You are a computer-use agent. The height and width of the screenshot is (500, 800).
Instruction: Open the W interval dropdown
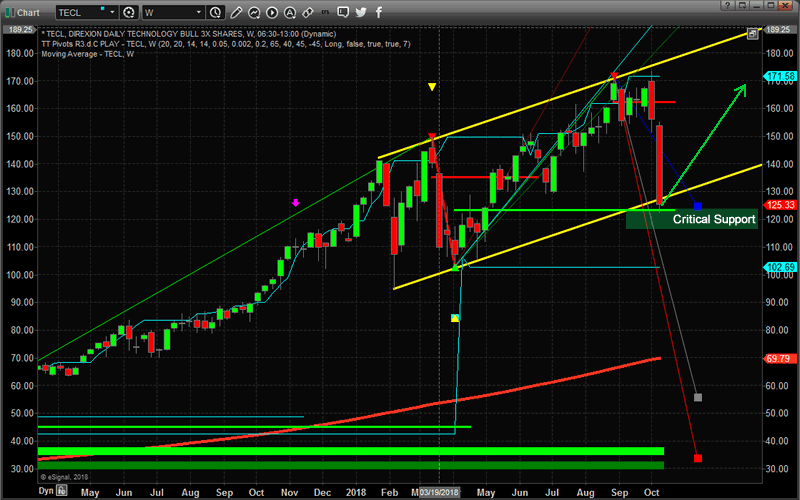199,12
